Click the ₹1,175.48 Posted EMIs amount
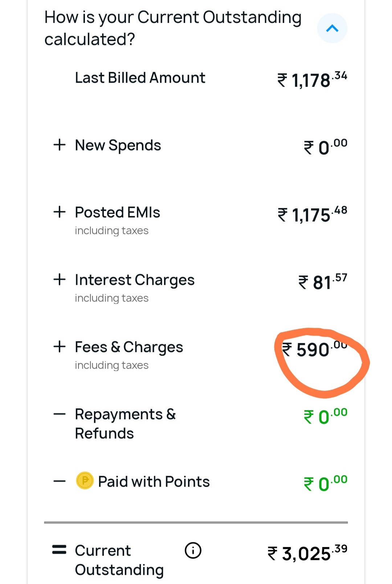The width and height of the screenshot is (392, 584). point(313,215)
